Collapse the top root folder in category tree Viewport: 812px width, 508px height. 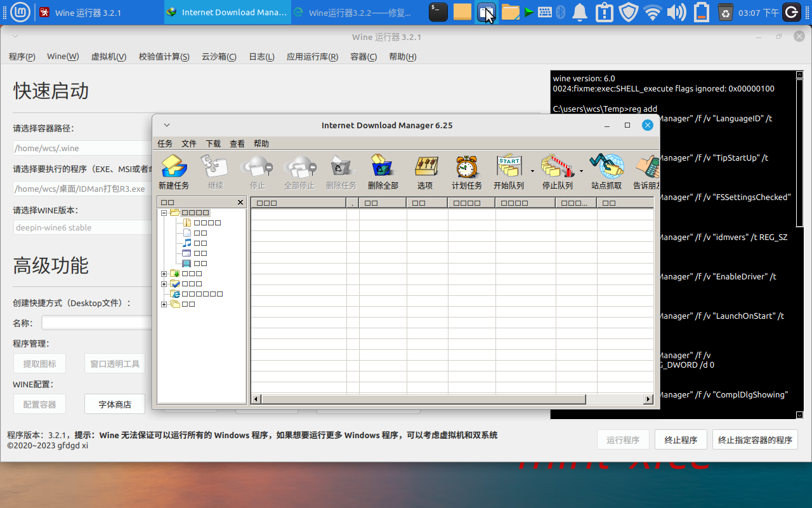click(x=164, y=213)
